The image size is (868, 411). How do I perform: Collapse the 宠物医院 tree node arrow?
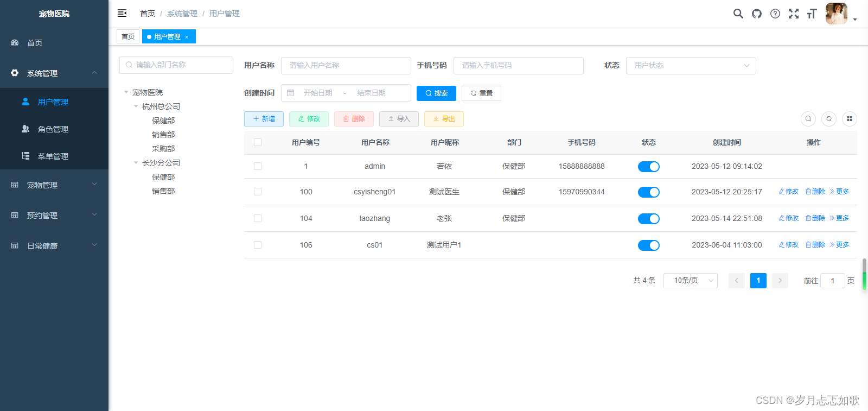click(126, 92)
